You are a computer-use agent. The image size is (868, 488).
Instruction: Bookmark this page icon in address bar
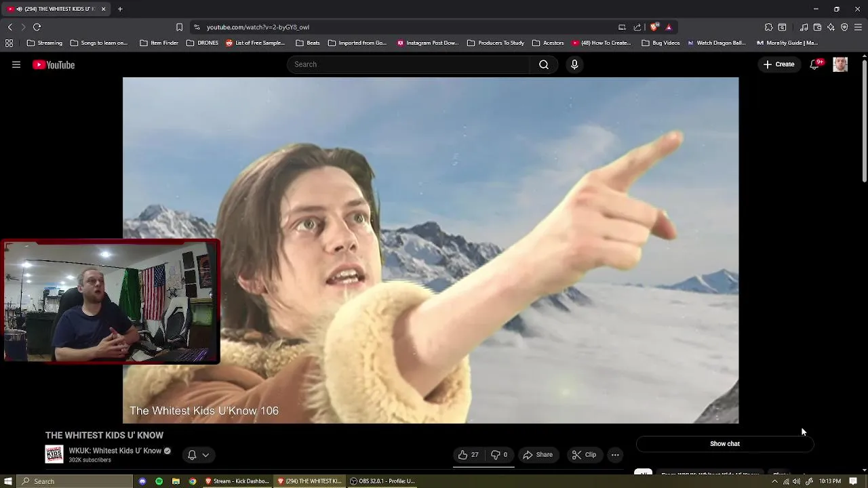[x=179, y=27]
